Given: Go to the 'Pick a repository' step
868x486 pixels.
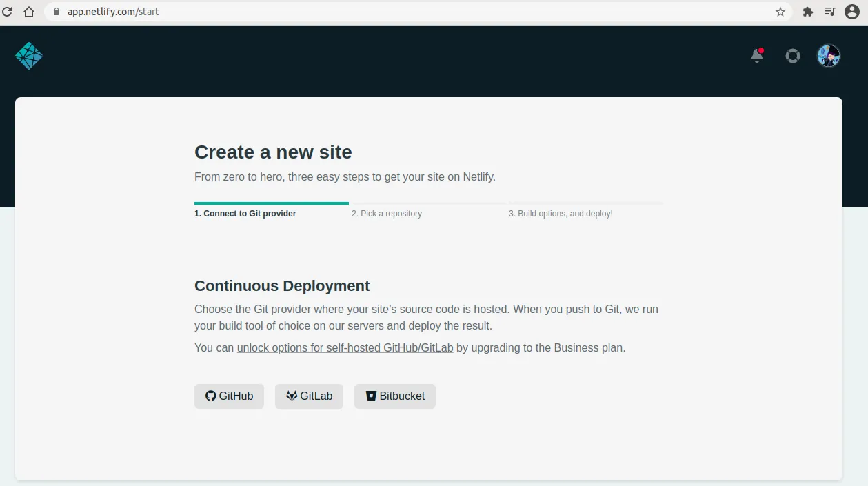Looking at the screenshot, I should (x=387, y=214).
